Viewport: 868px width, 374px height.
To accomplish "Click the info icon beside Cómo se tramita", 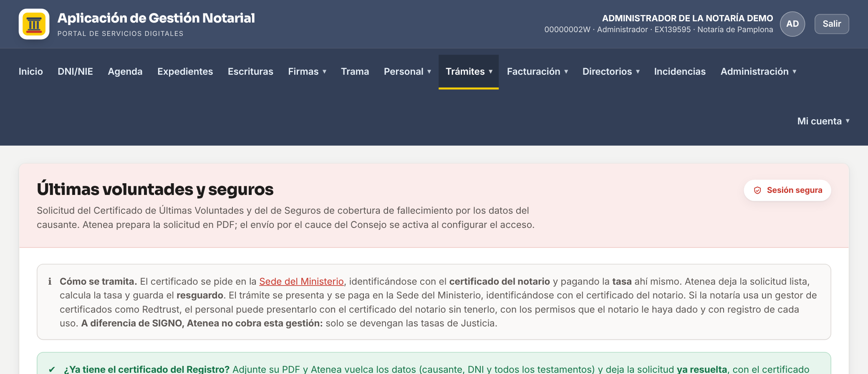I will 50,281.
